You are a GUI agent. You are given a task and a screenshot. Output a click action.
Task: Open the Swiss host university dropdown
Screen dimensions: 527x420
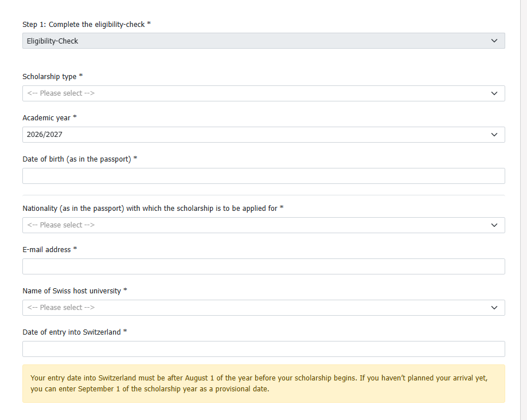[264, 308]
